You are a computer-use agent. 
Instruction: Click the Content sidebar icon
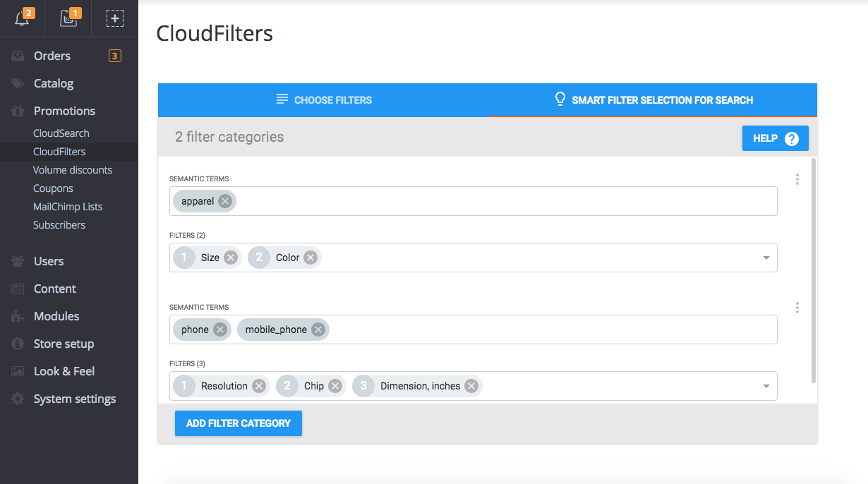click(16, 289)
